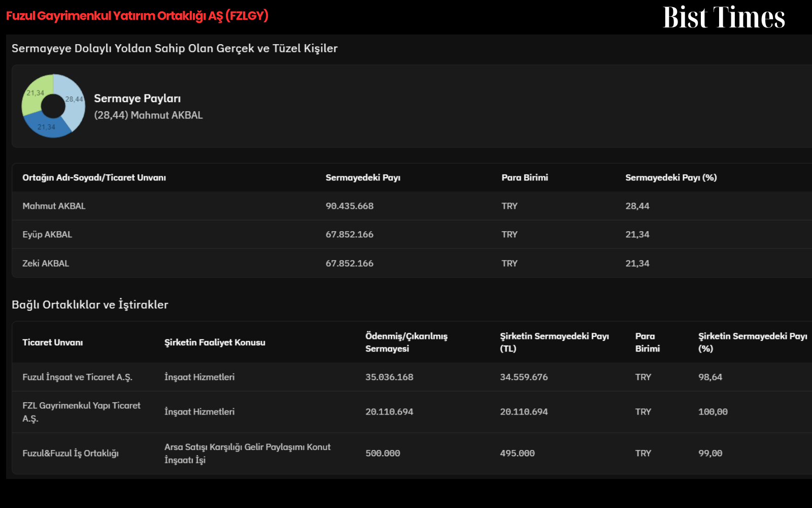Click the Sermayedeki Payı (%) column header
The height and width of the screenshot is (508, 812).
(x=671, y=178)
